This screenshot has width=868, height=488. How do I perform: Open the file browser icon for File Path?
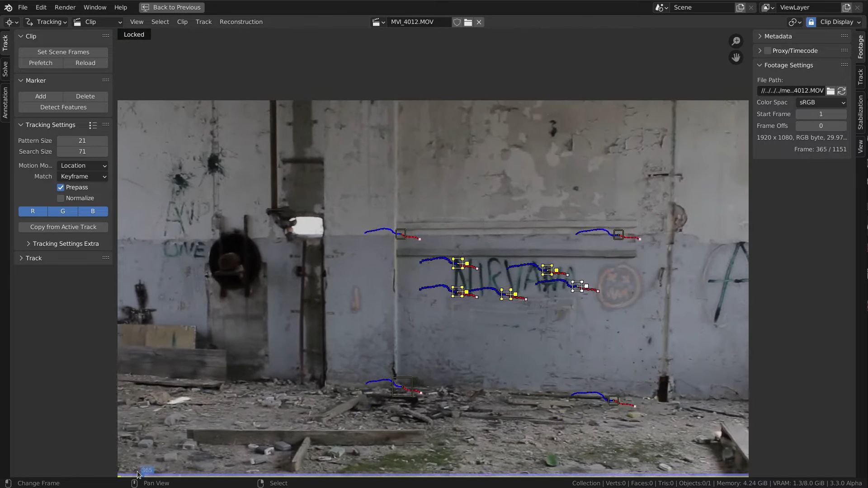click(x=831, y=91)
